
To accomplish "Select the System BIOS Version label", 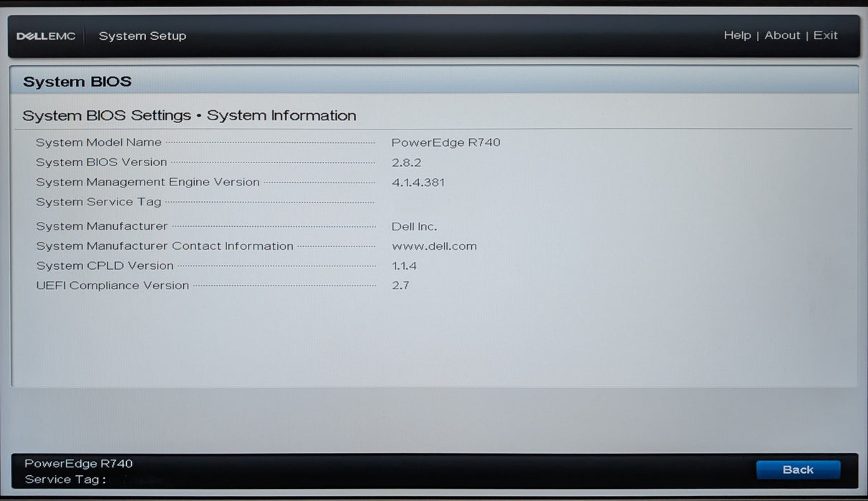I will click(102, 162).
